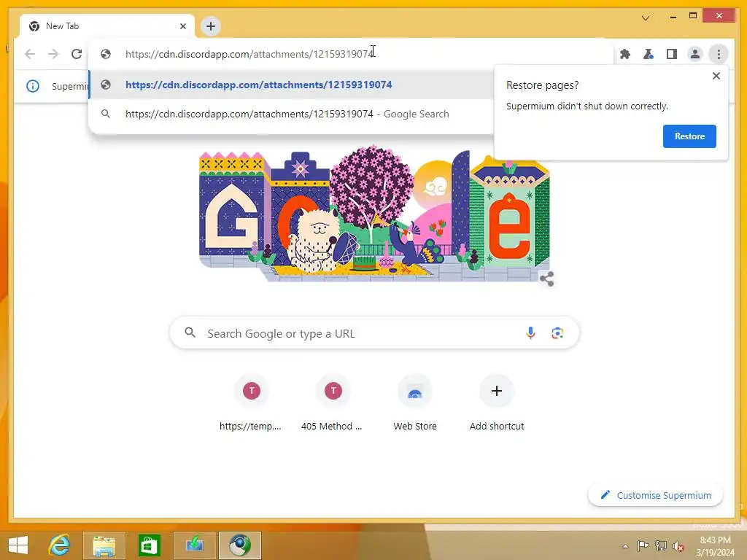747x560 pixels.
Task: Open File Explorer from the taskbar
Action: pyautogui.click(x=104, y=545)
